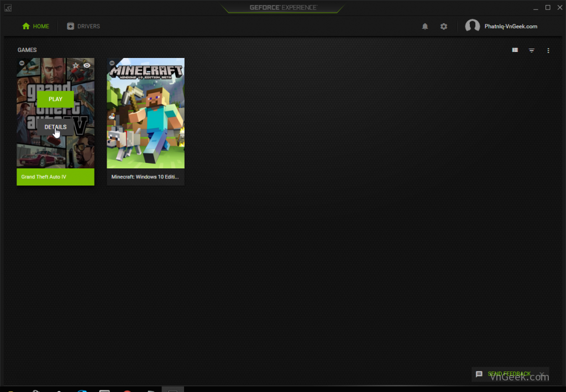Switch to the DRIVERS tab
The height and width of the screenshot is (392, 566).
coord(83,27)
